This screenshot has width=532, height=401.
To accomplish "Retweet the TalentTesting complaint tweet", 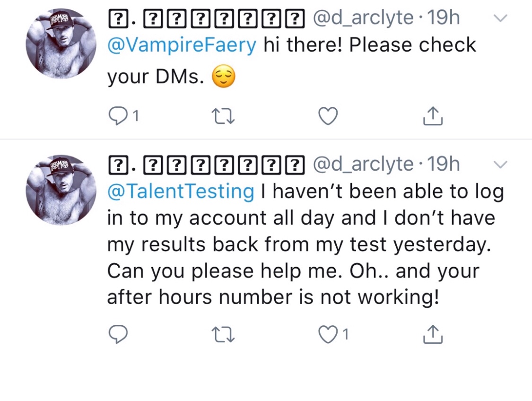I will pos(223,335).
